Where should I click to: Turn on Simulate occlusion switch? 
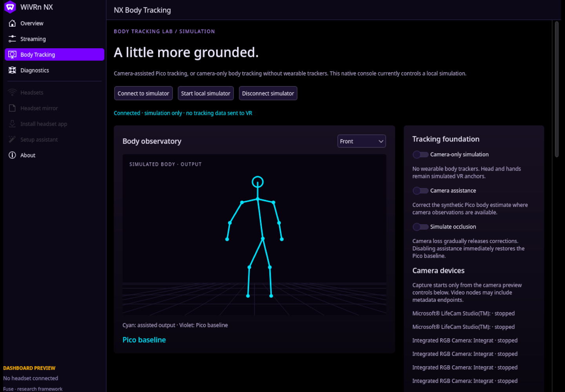(420, 227)
